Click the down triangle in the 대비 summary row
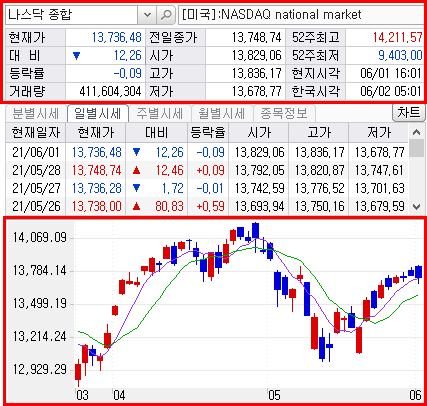 click(x=76, y=56)
